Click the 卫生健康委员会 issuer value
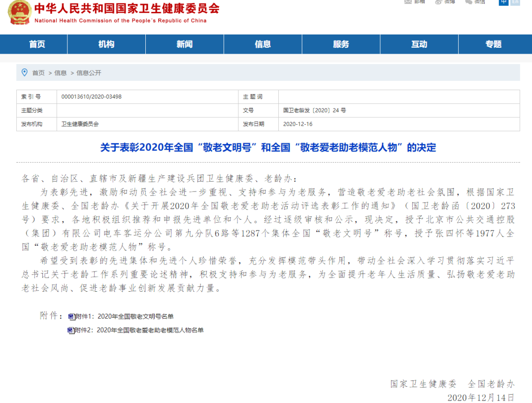Viewport: 532px width, 403px height. [80, 124]
